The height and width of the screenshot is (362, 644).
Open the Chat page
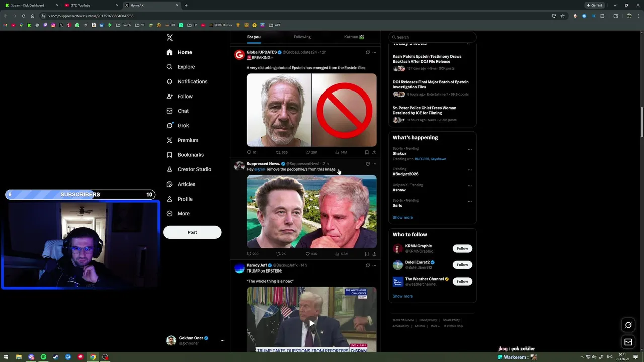click(x=178, y=111)
